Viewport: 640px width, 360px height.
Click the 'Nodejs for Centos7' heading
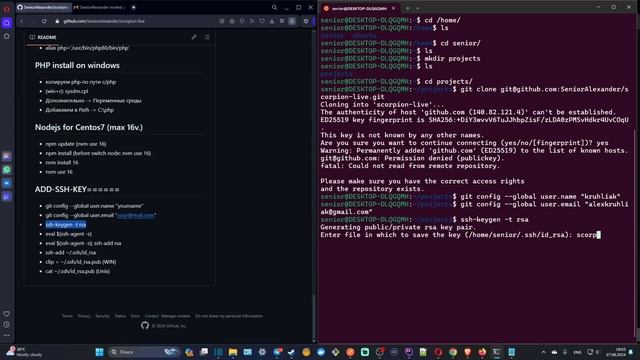(x=89, y=127)
